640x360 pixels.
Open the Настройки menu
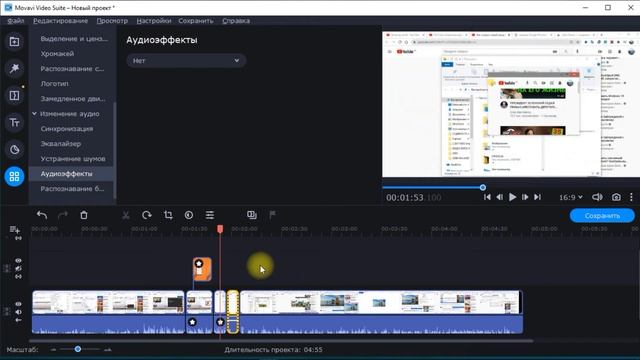tap(154, 21)
